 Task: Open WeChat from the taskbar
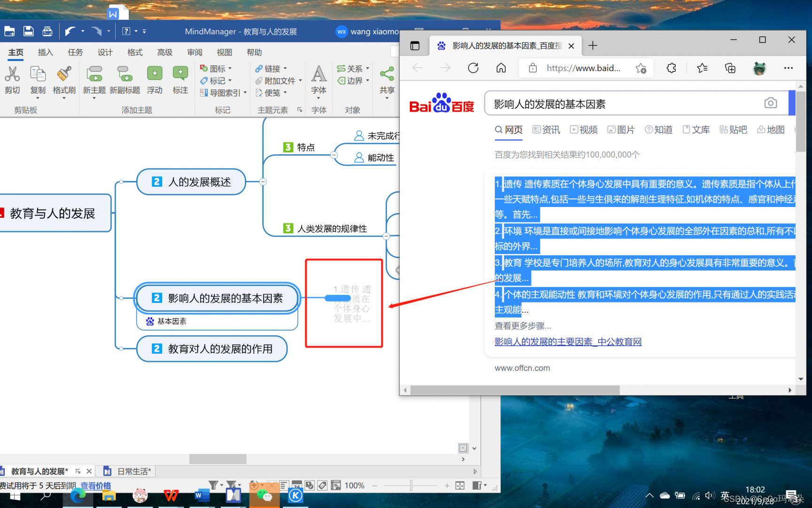click(x=264, y=495)
